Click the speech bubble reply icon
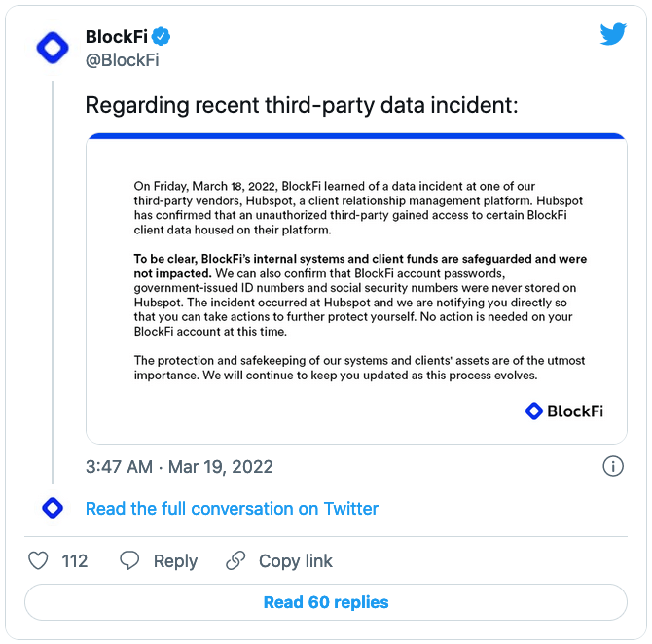 pyautogui.click(x=129, y=560)
